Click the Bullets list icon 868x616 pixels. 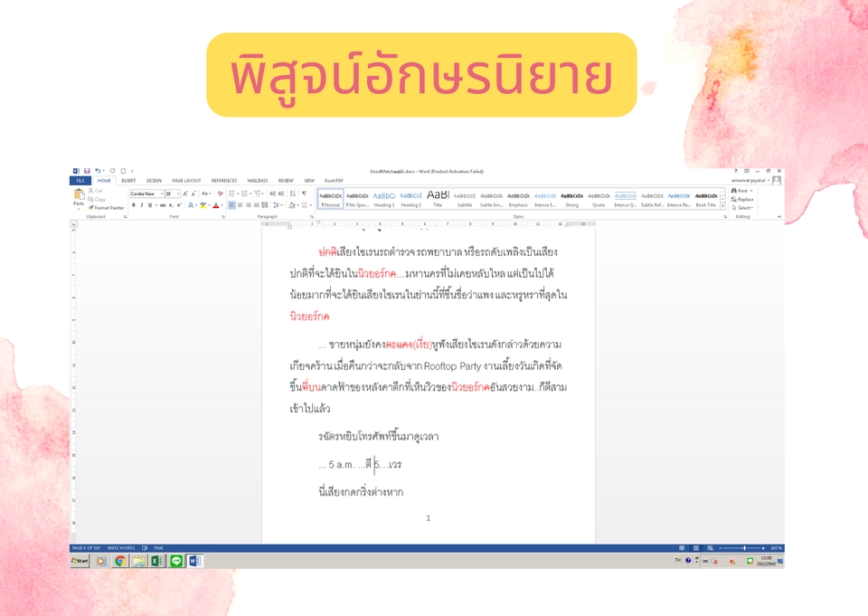[231, 194]
